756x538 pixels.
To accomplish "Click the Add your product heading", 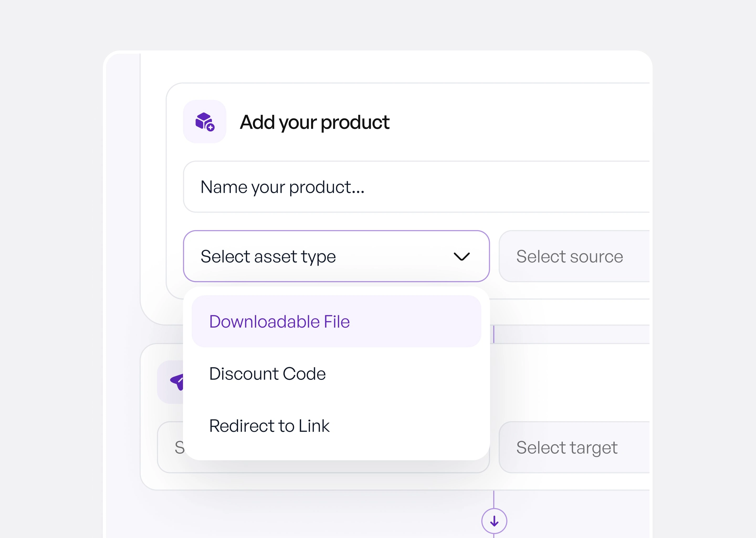I will [x=314, y=122].
